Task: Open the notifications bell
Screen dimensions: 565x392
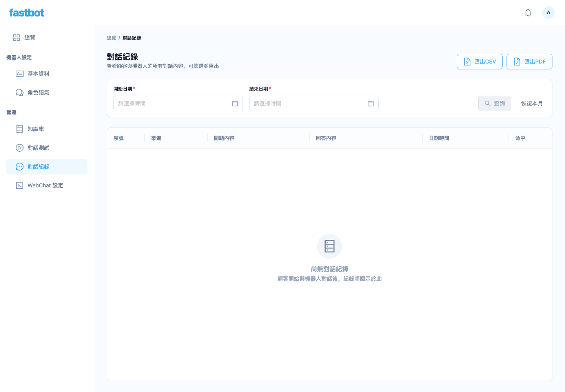Action: click(528, 13)
